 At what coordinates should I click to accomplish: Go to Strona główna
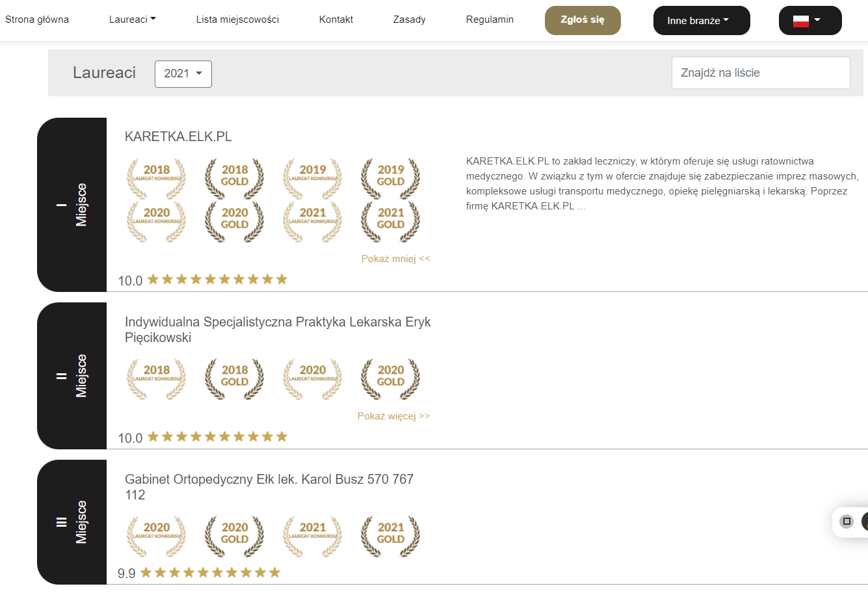(37, 20)
